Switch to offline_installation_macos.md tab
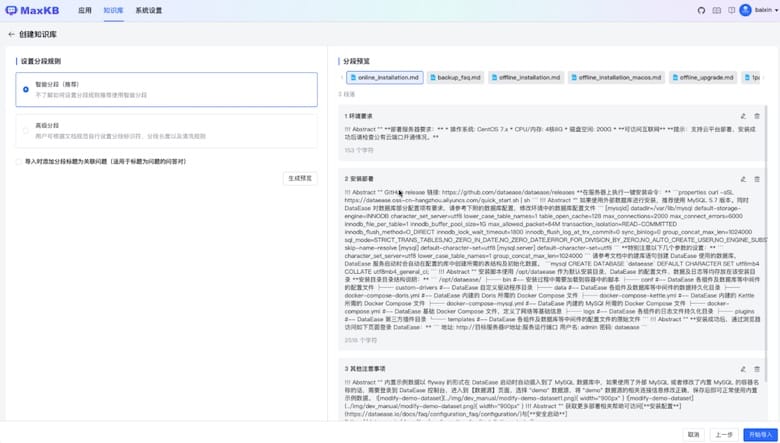The height and width of the screenshot is (443, 780). (616, 78)
